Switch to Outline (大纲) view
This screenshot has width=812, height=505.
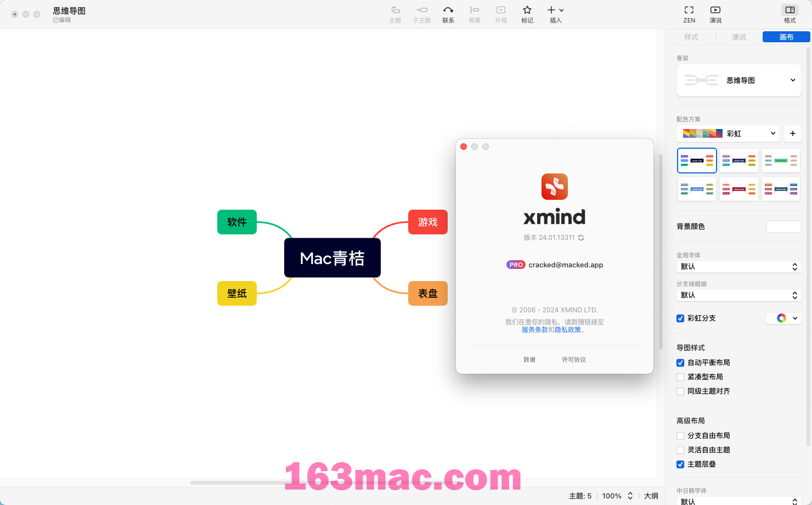coord(651,496)
